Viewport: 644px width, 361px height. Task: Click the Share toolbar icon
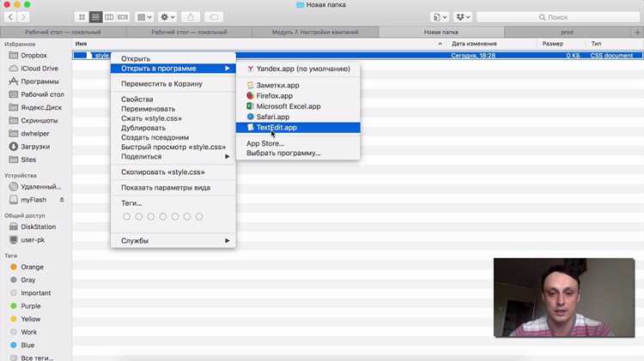coord(190,17)
